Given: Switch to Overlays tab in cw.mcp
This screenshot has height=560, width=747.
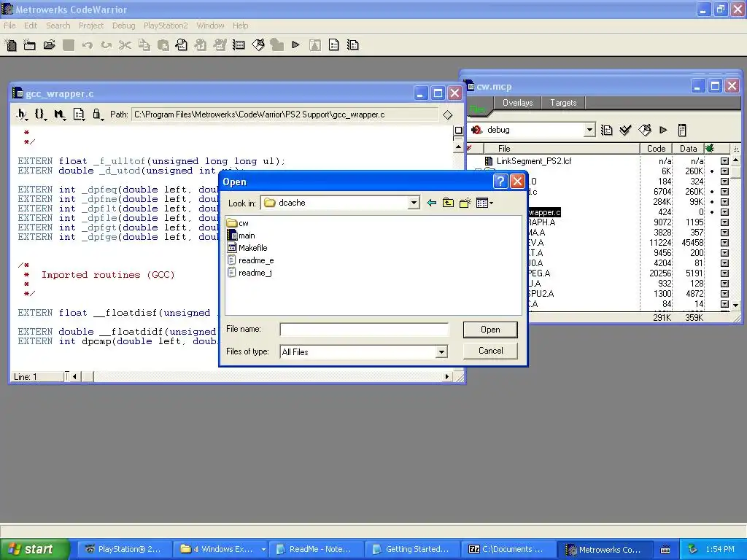Looking at the screenshot, I should pyautogui.click(x=517, y=103).
